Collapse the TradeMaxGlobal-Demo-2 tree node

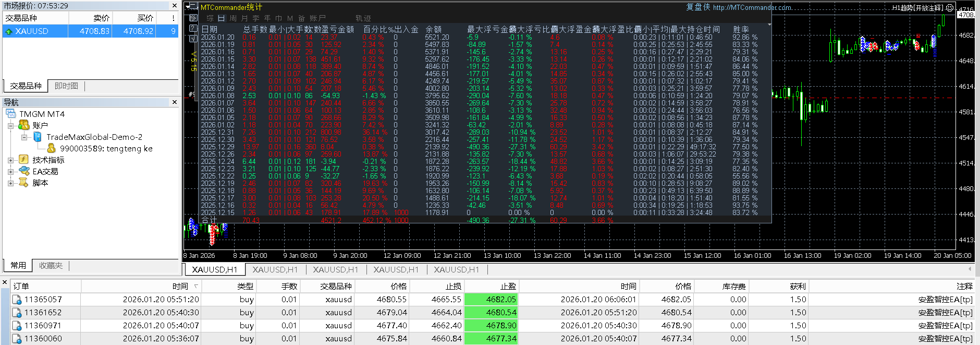[x=24, y=137]
